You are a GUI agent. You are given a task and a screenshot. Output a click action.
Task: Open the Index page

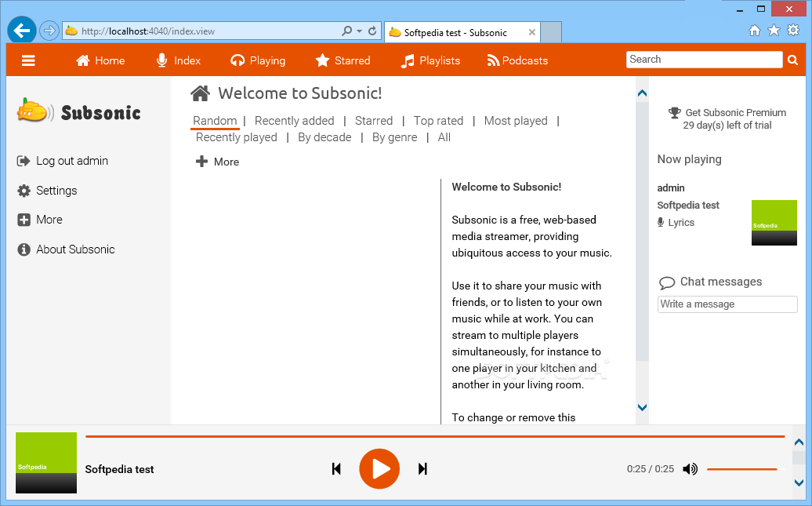(178, 60)
